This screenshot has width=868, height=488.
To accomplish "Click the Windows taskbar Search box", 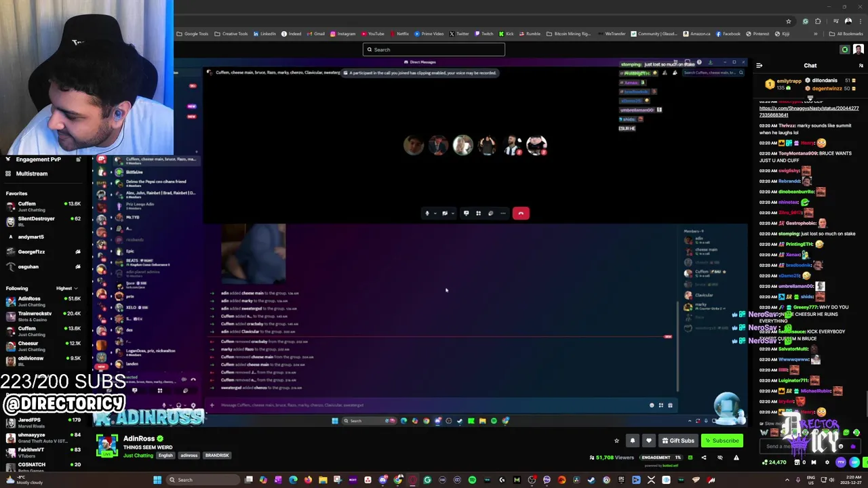I will [x=202, y=480].
